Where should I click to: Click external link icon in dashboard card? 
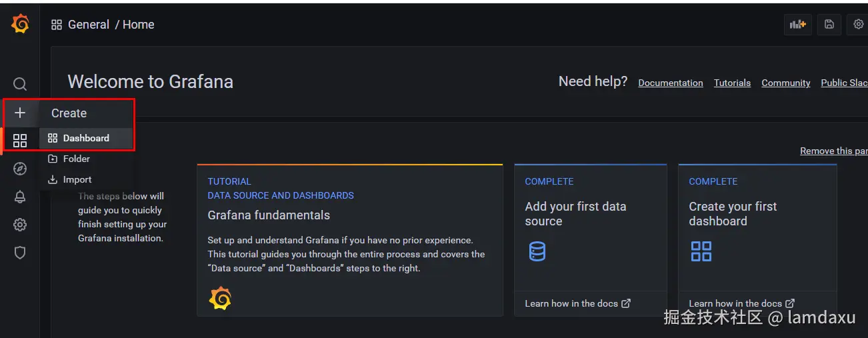tap(790, 303)
